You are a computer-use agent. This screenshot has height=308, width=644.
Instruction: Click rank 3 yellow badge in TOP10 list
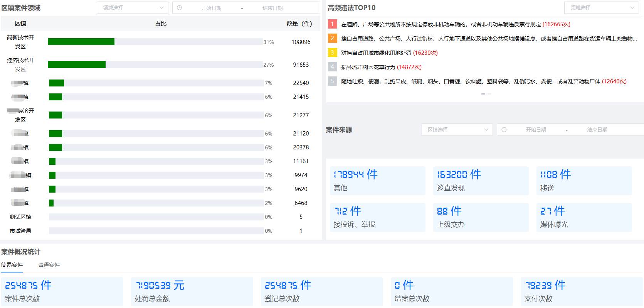[332, 52]
